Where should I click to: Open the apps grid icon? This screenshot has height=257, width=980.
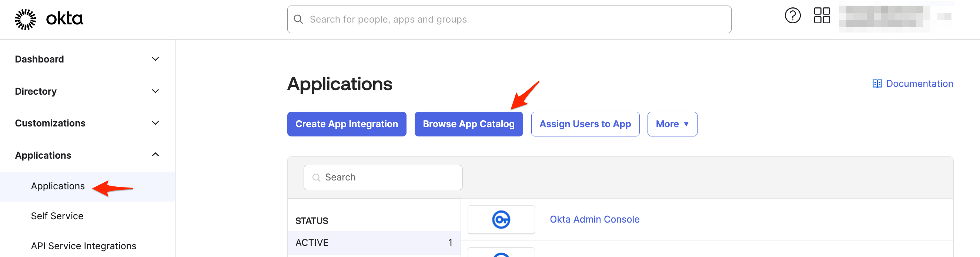(822, 16)
